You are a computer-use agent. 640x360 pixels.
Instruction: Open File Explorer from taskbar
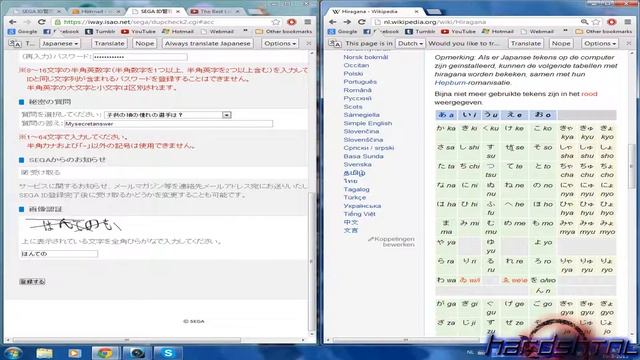tap(44, 353)
